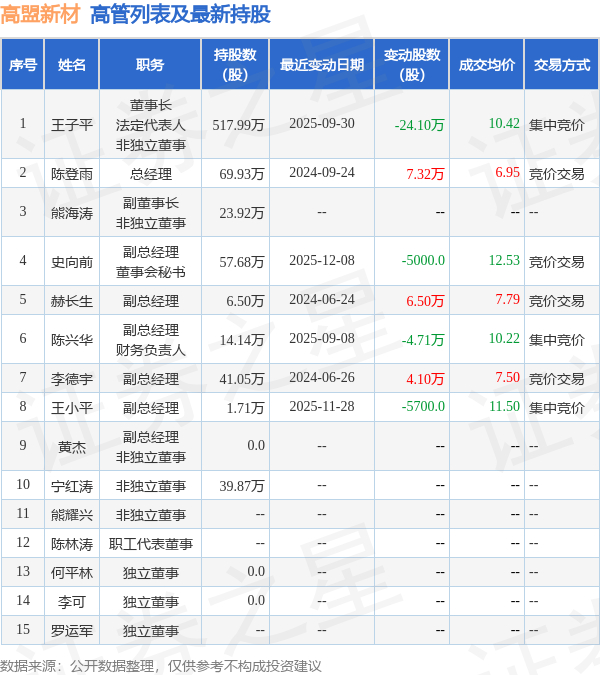
Task: Click holdings value 1.71万
Action: (x=245, y=407)
